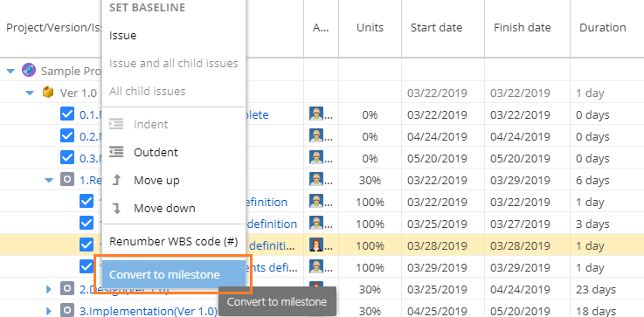The height and width of the screenshot is (317, 644).
Task: Click the Units column header
Action: (370, 28)
